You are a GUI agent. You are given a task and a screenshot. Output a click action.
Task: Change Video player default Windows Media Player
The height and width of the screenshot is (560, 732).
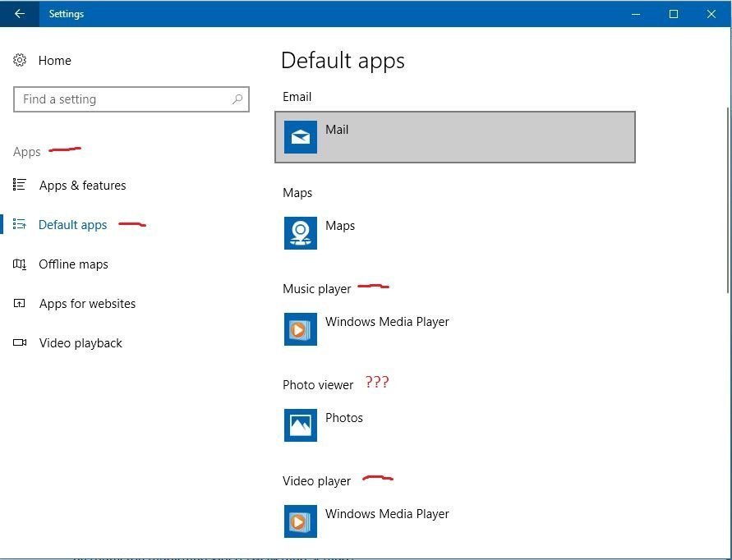387,514
